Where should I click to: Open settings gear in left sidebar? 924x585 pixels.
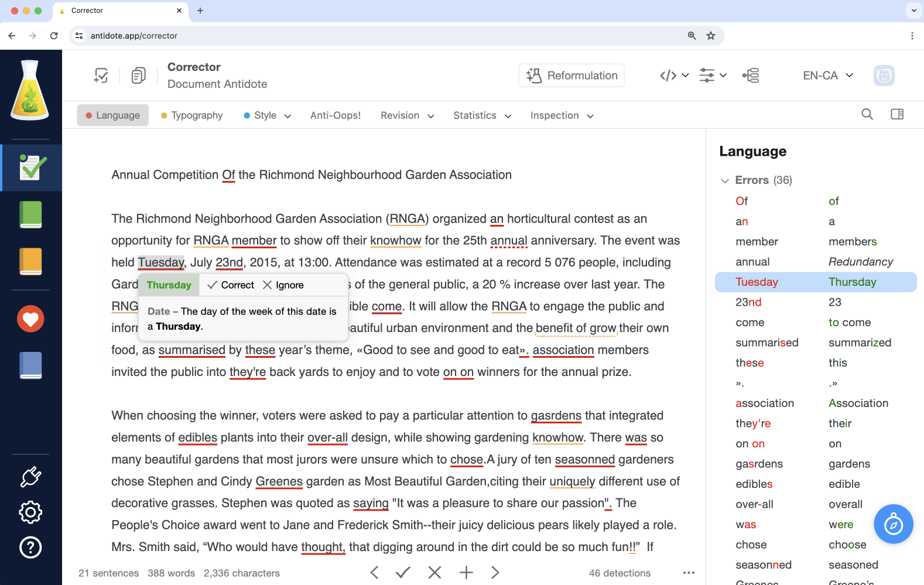click(30, 512)
